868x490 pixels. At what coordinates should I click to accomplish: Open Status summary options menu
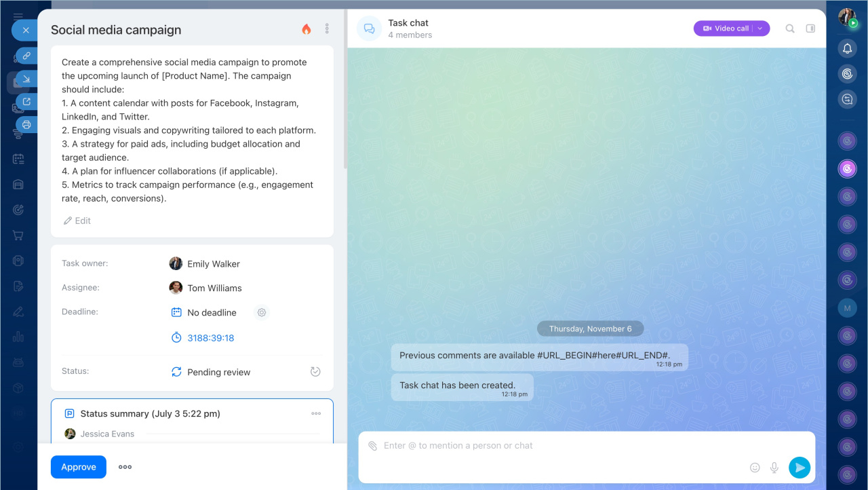[x=316, y=413]
